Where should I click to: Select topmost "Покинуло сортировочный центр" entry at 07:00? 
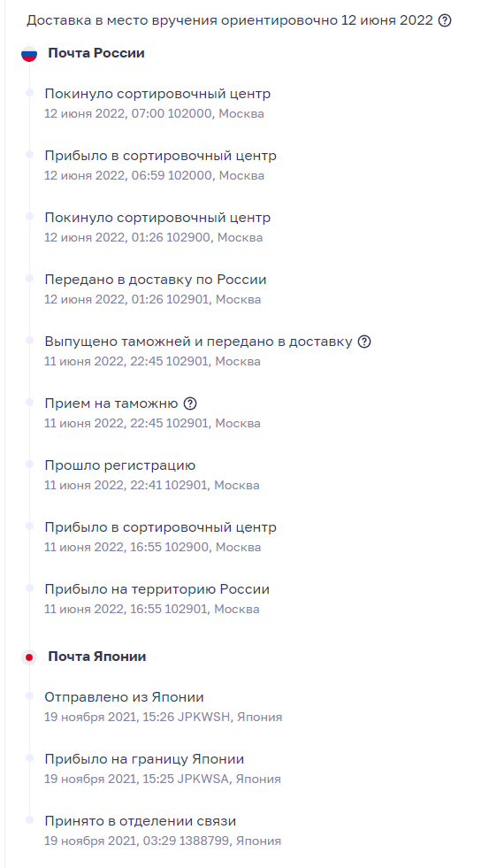pos(157,104)
